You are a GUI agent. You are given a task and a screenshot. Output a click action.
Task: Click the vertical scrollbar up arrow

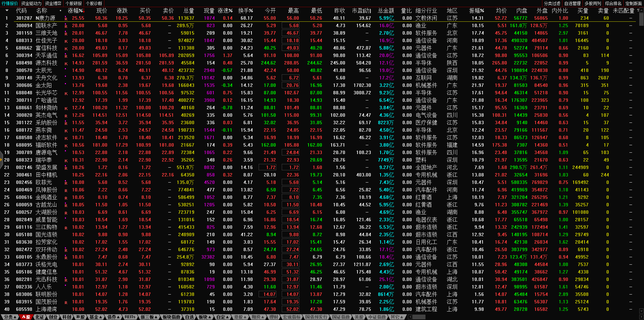point(641,10)
